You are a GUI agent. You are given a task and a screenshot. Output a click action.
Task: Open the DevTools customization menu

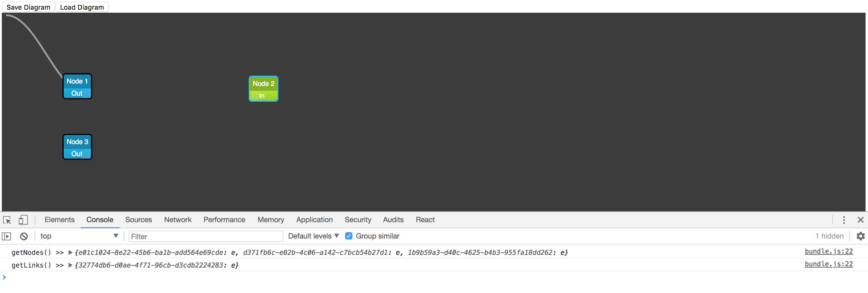844,220
